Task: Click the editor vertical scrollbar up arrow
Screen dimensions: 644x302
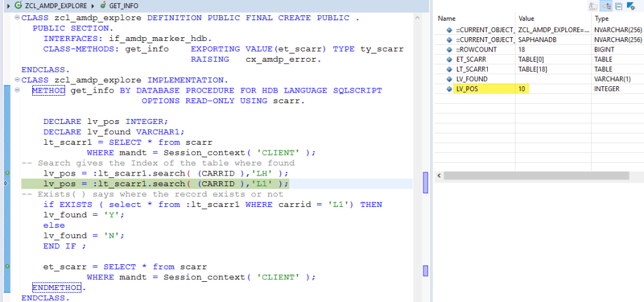Action: click(x=417, y=18)
